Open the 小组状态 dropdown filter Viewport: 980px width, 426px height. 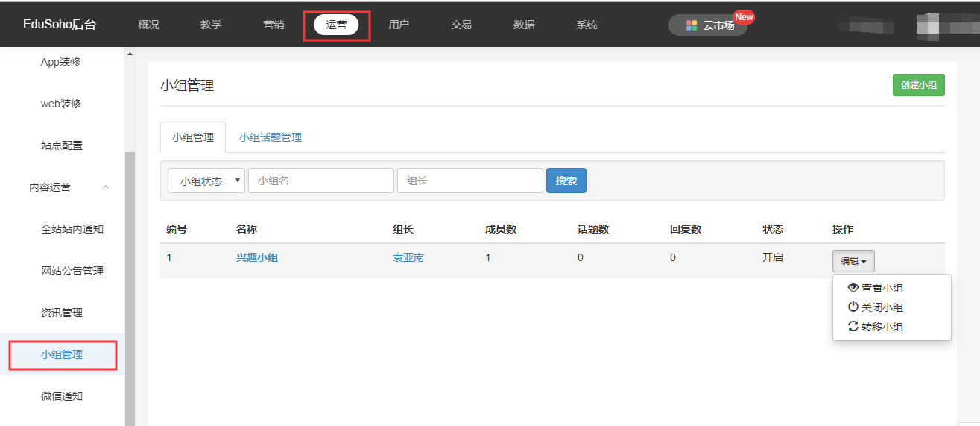pos(206,181)
